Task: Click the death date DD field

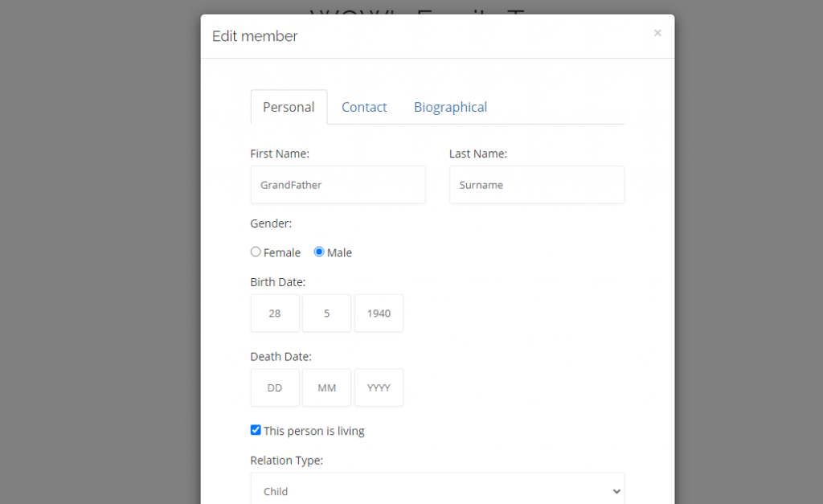Action: 275,387
